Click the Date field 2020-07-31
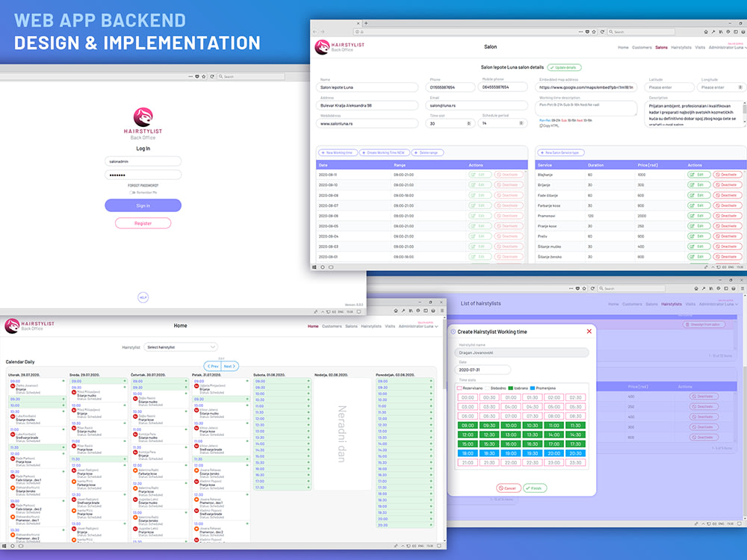Image resolution: width=747 pixels, height=560 pixels. click(x=483, y=370)
